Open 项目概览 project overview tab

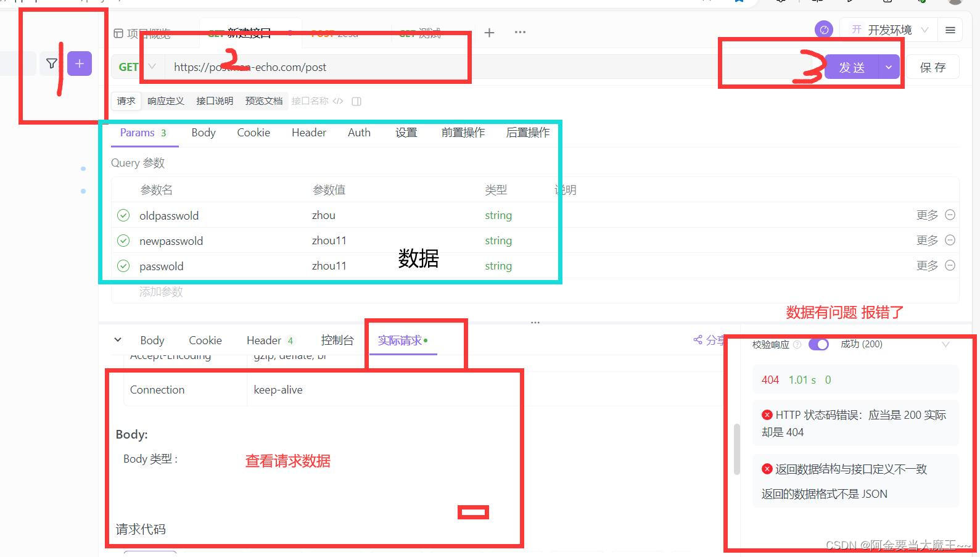[x=142, y=33]
